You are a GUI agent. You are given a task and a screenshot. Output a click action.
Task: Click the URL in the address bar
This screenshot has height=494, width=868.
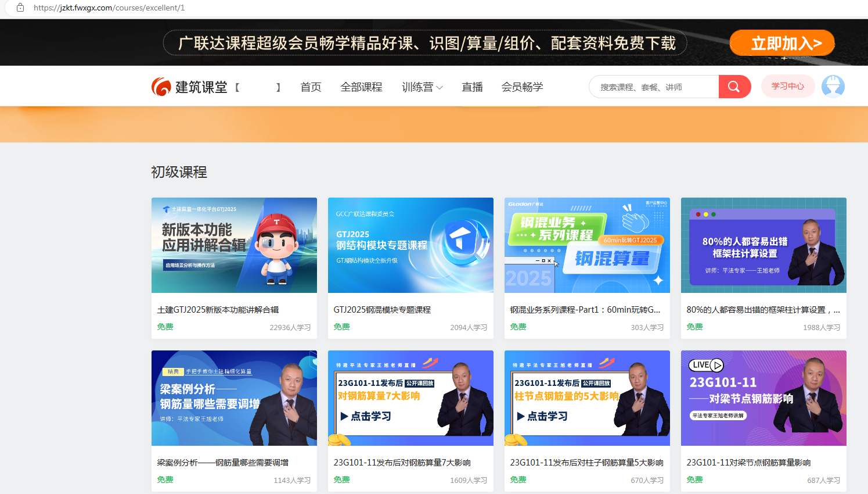tap(109, 8)
